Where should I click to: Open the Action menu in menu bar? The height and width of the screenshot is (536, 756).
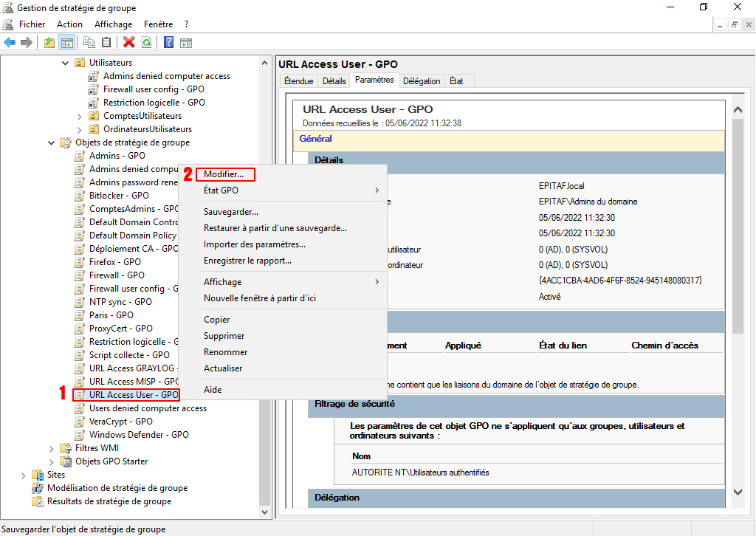click(x=69, y=24)
